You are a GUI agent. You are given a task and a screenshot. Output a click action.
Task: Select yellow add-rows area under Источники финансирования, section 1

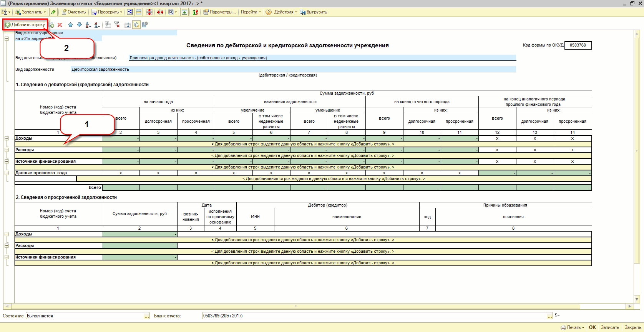click(x=303, y=167)
